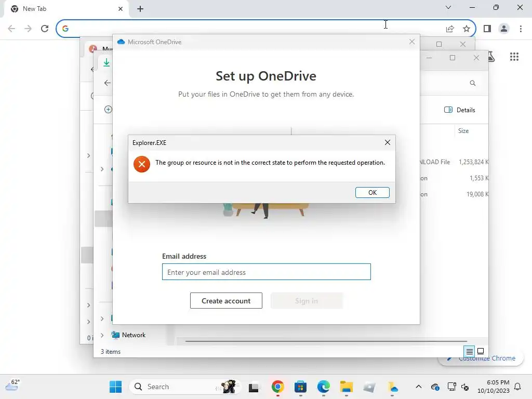Switch File Explorer to details list view
This screenshot has width=532, height=399.
(x=469, y=352)
